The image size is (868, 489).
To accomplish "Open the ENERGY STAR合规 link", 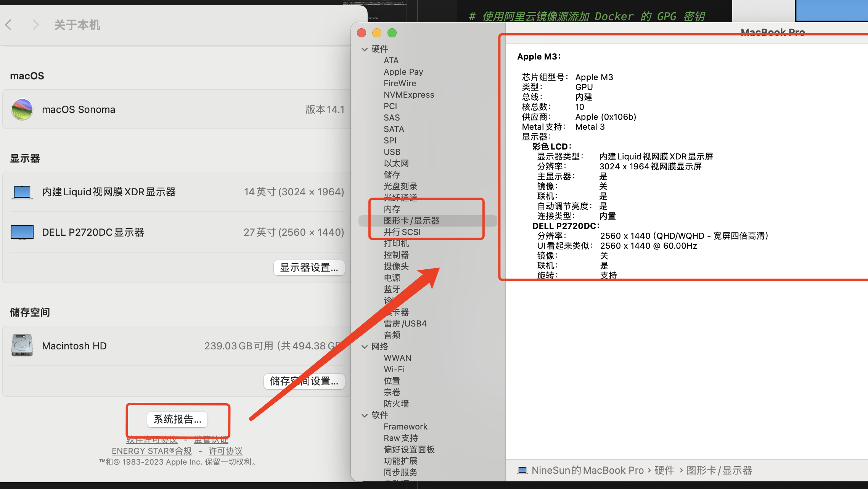I will tap(151, 451).
